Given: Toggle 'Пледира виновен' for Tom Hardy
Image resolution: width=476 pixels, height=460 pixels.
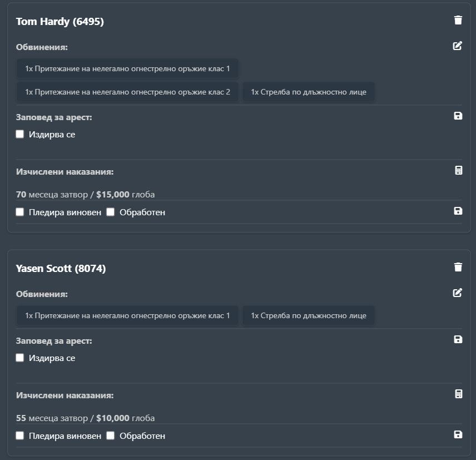Looking at the screenshot, I should (20, 212).
